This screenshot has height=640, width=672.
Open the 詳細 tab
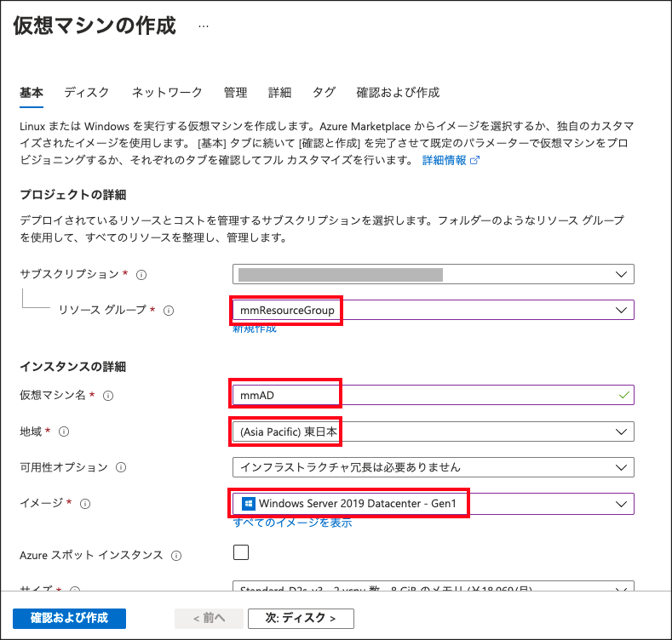pyautogui.click(x=280, y=93)
